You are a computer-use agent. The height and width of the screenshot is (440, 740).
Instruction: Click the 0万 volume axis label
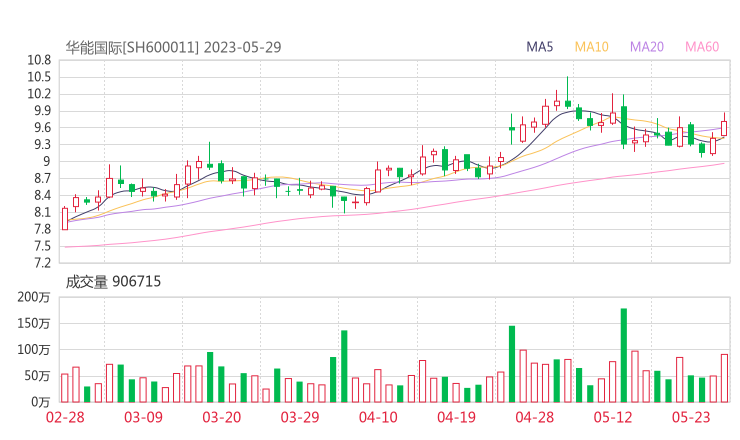(40, 402)
